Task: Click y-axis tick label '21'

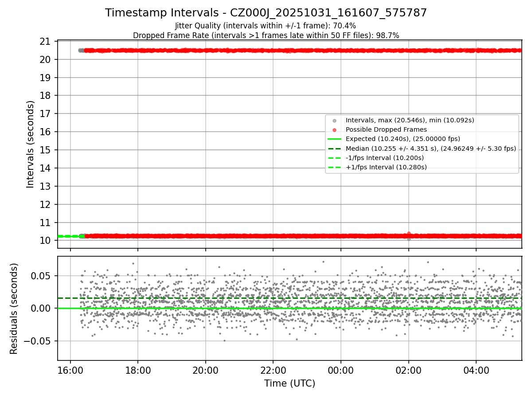Action: 46,42
